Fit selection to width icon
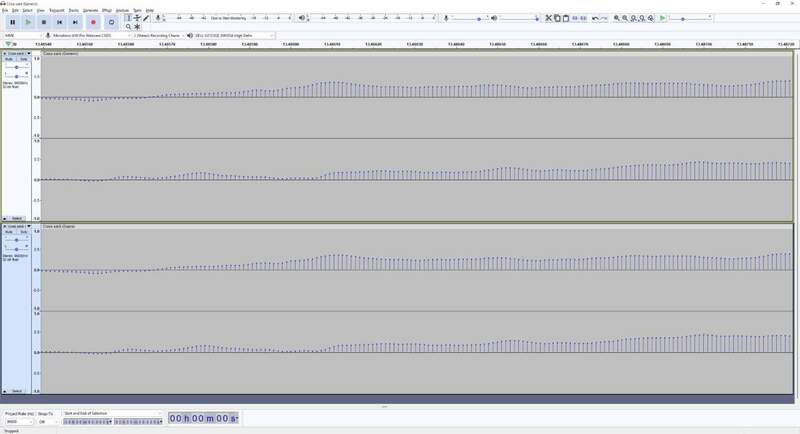800x434 pixels. click(x=634, y=18)
